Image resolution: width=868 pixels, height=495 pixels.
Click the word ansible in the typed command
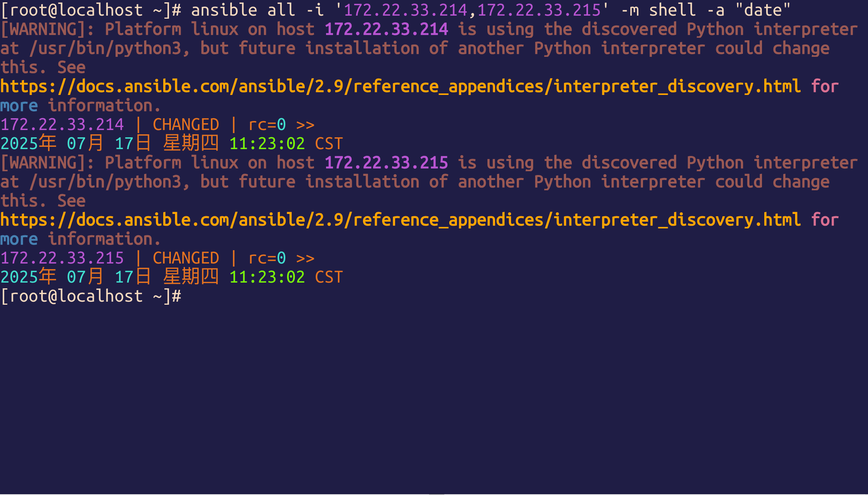click(224, 10)
